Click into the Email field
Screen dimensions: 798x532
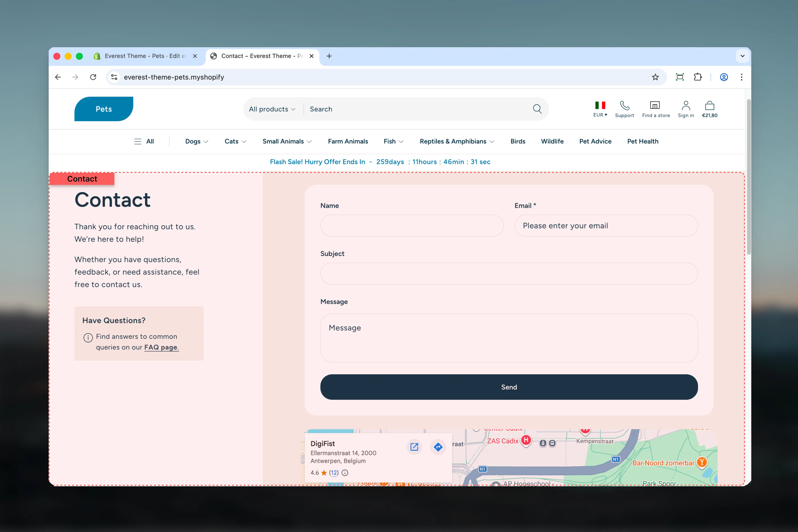(606, 226)
